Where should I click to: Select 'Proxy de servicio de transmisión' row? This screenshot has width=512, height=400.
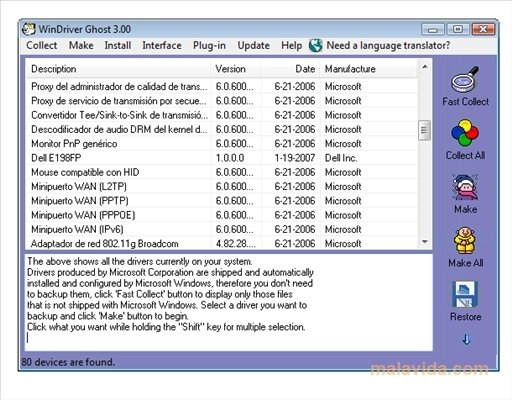(222, 101)
